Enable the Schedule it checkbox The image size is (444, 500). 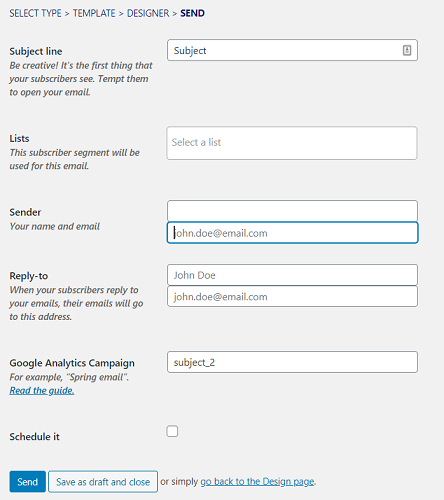click(x=172, y=431)
